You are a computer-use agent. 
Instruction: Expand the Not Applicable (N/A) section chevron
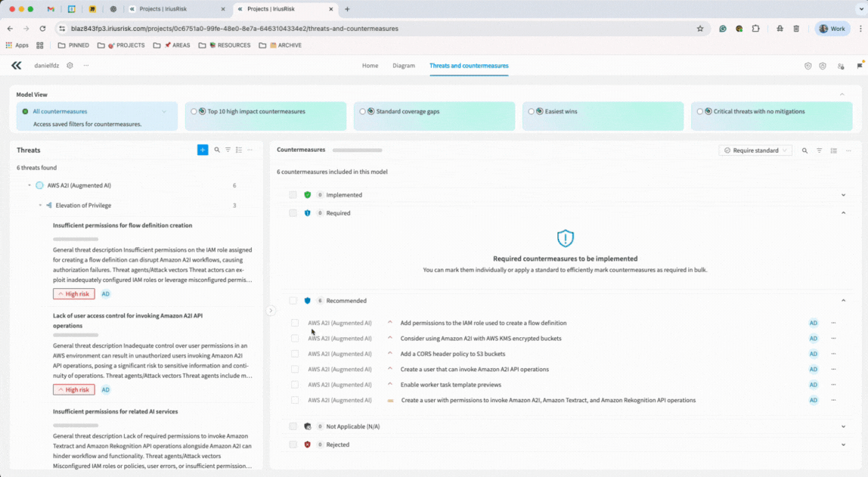[844, 426]
